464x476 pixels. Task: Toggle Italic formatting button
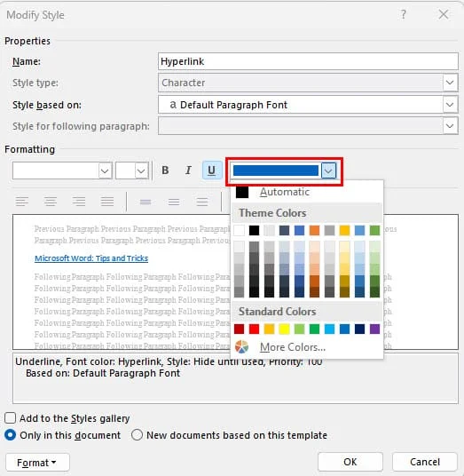pyautogui.click(x=188, y=171)
